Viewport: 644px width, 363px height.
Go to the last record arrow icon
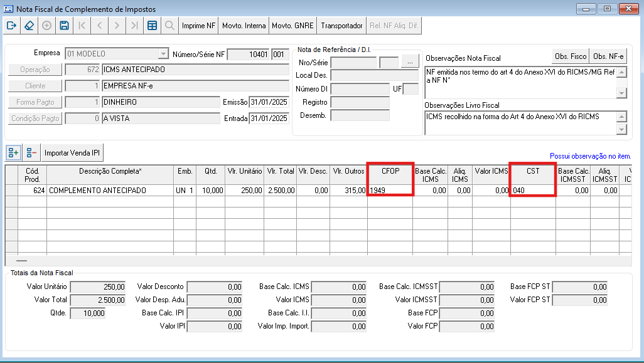pyautogui.click(x=134, y=26)
